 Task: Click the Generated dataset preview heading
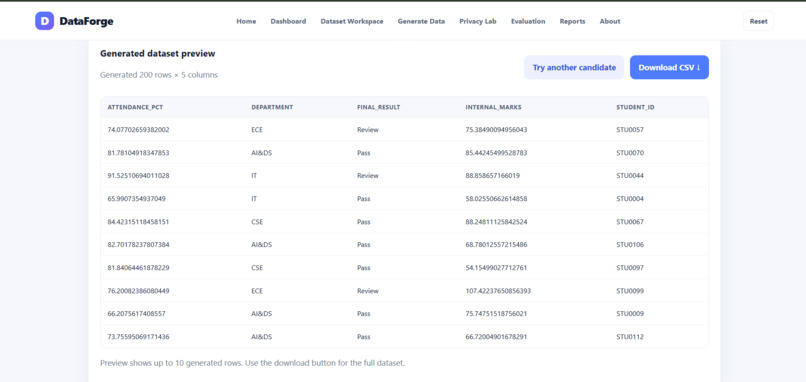click(x=157, y=53)
